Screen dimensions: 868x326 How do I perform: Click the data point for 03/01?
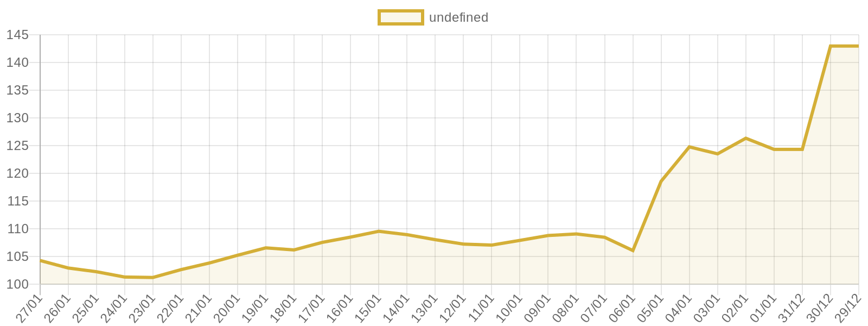coord(718,154)
